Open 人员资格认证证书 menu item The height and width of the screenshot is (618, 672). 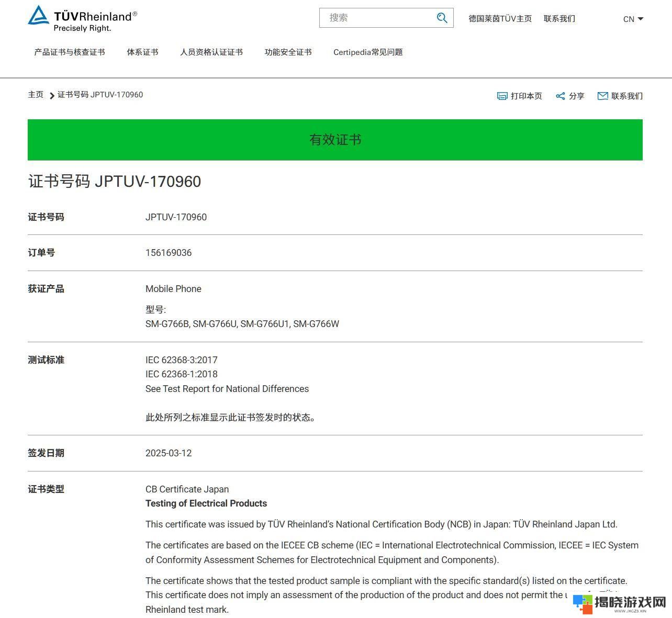(x=211, y=52)
